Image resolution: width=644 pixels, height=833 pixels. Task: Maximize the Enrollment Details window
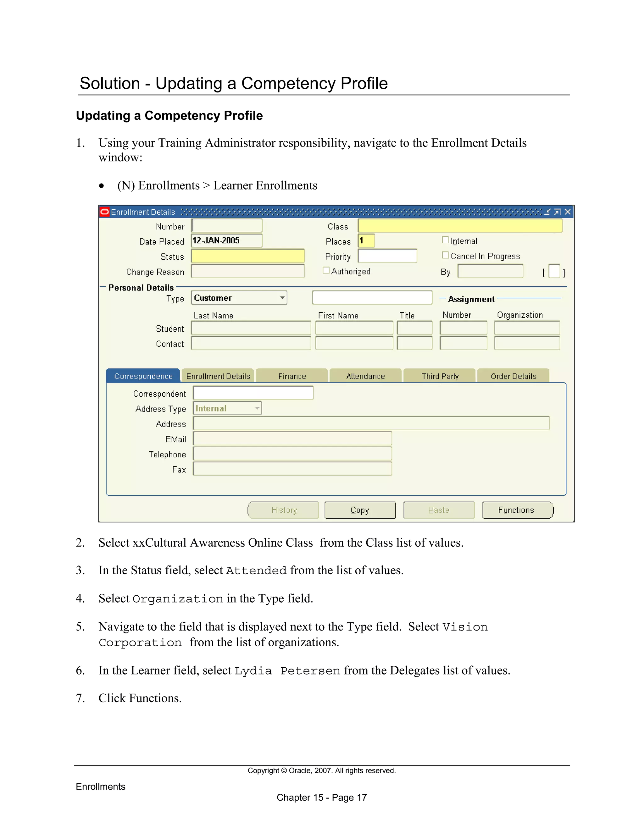[x=558, y=212]
